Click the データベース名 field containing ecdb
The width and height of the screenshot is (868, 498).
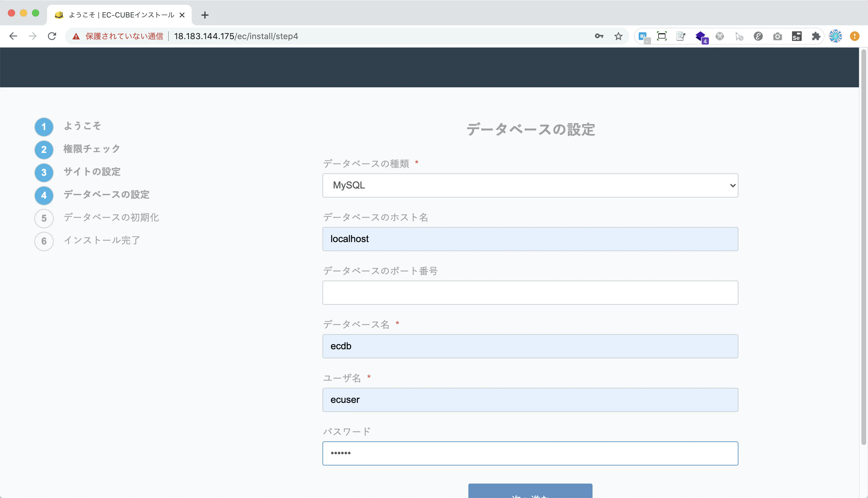(x=530, y=346)
